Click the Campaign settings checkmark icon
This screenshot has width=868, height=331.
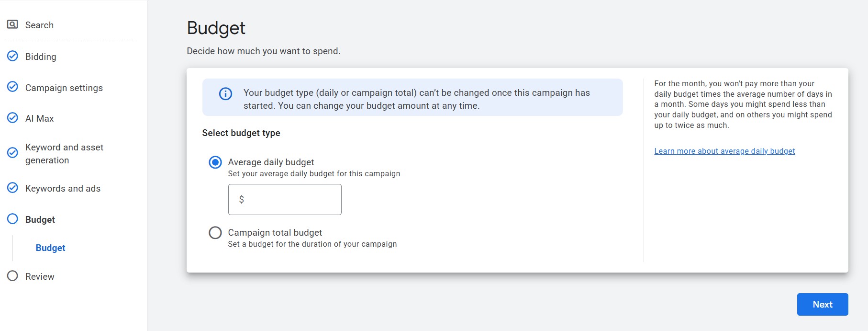click(x=12, y=87)
